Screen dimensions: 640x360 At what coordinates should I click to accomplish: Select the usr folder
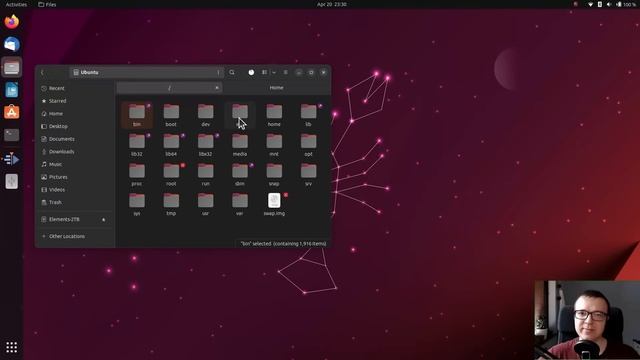pos(205,204)
